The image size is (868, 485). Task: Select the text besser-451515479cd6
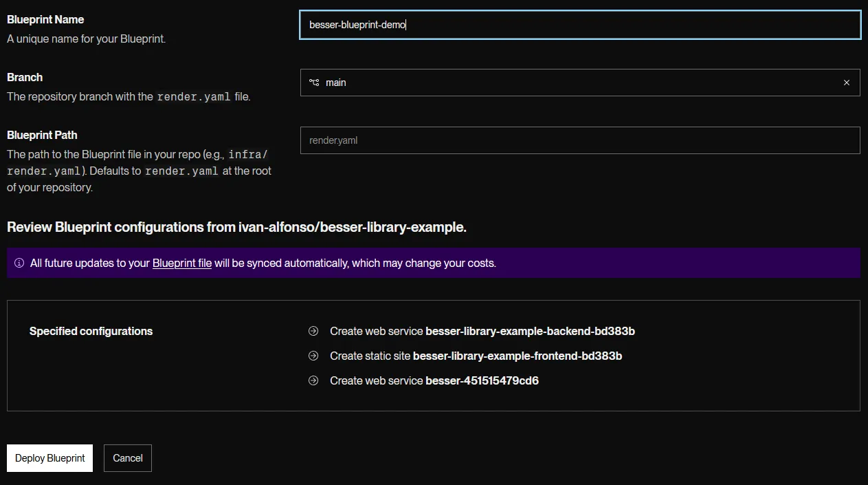482,380
